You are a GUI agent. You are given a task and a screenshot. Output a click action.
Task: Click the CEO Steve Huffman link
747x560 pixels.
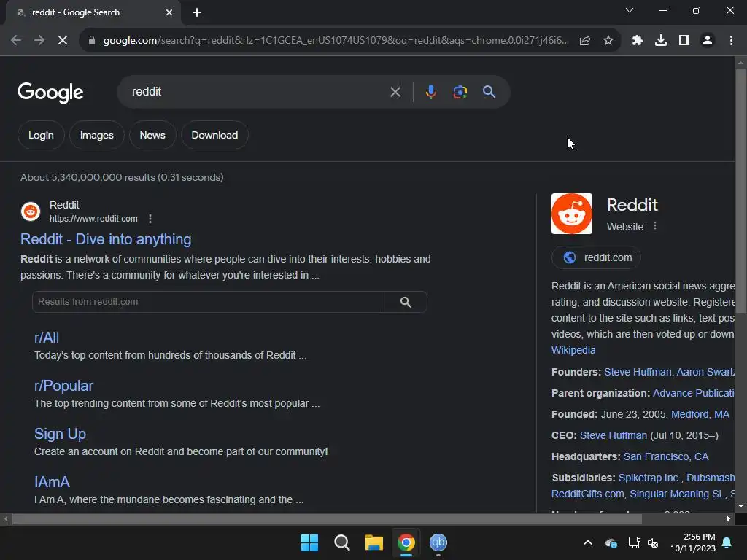tap(613, 435)
